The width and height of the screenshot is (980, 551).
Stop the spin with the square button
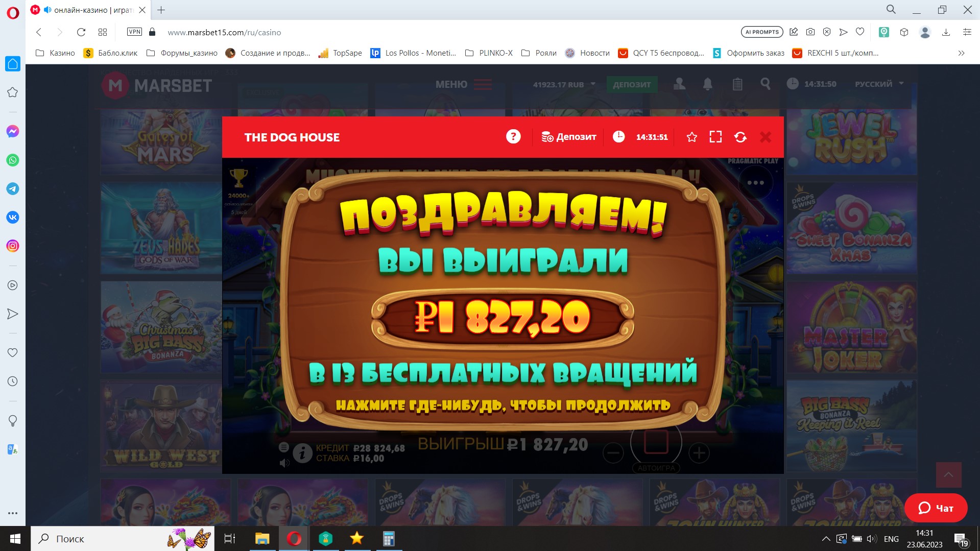[656, 442]
